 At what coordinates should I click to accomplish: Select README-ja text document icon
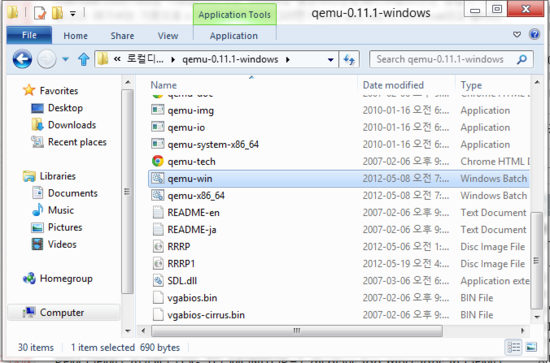[158, 229]
